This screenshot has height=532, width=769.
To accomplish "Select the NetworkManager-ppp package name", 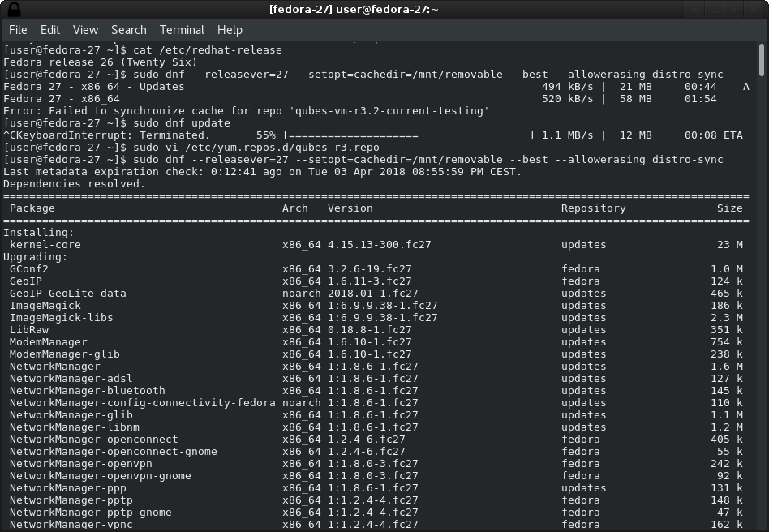I will click(68, 488).
